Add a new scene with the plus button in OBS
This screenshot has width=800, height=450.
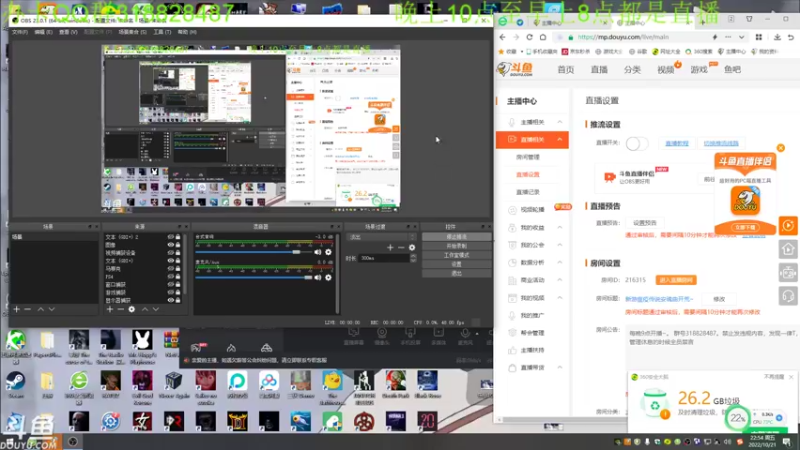pos(16,309)
